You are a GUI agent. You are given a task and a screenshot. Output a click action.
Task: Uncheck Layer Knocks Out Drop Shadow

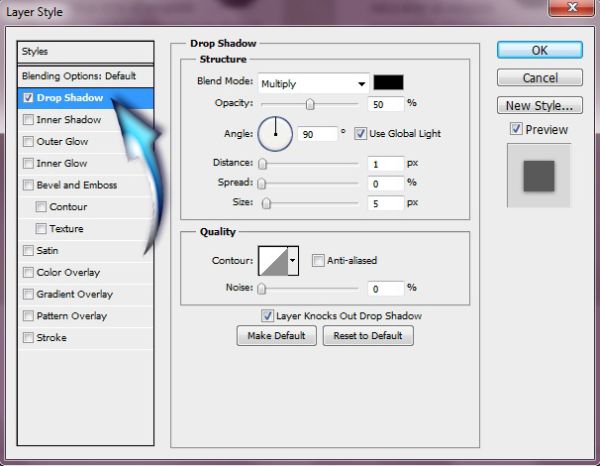click(x=267, y=316)
